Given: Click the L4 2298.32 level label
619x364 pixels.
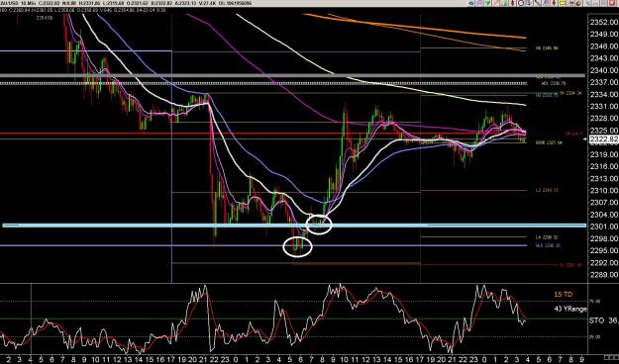Looking at the screenshot, I should tap(547, 237).
